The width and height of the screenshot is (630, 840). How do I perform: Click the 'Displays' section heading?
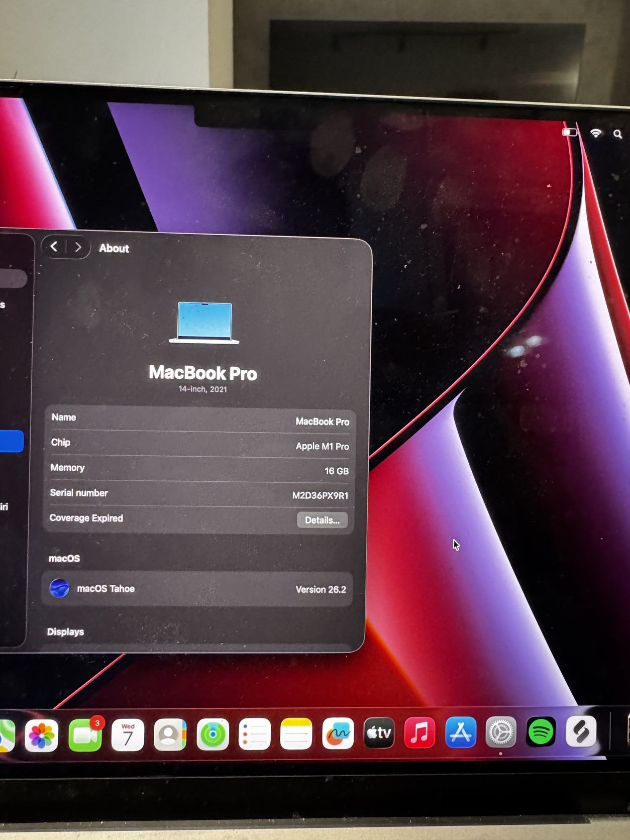coord(65,632)
